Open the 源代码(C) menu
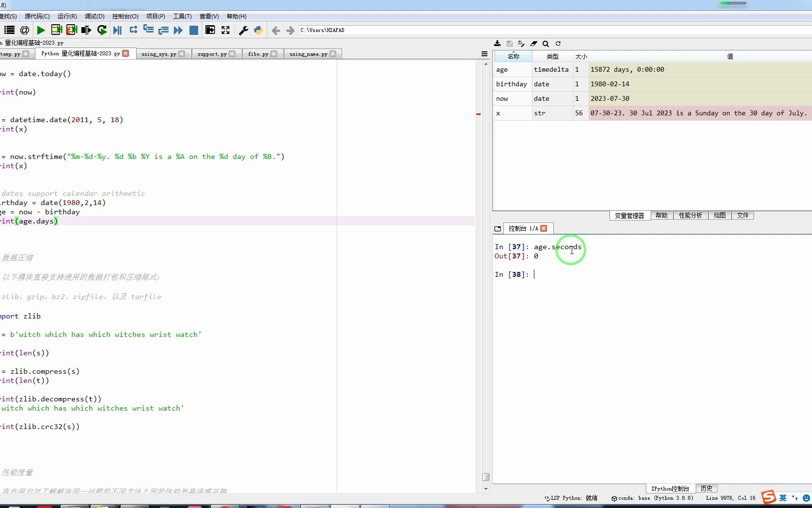812x508 pixels. [x=37, y=16]
